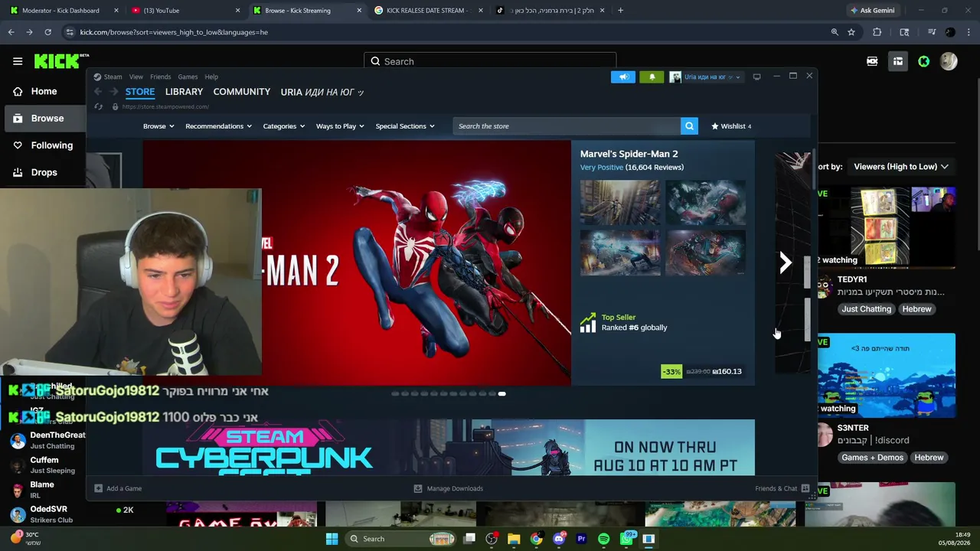Open the Spider-Man 2 featured banner image
The width and height of the screenshot is (980, 551).
[x=357, y=262]
